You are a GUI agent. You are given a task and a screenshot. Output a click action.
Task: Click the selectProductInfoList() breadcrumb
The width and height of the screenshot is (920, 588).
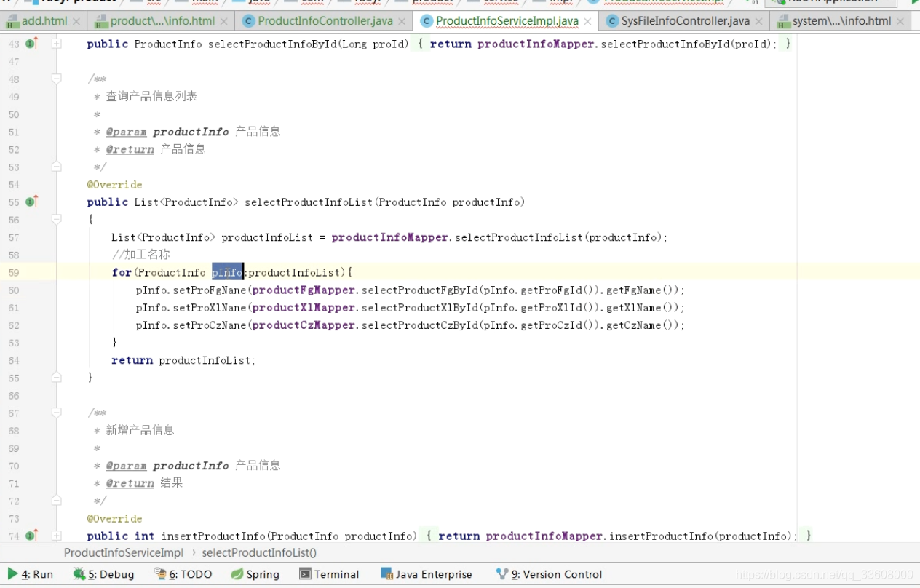[259, 553]
